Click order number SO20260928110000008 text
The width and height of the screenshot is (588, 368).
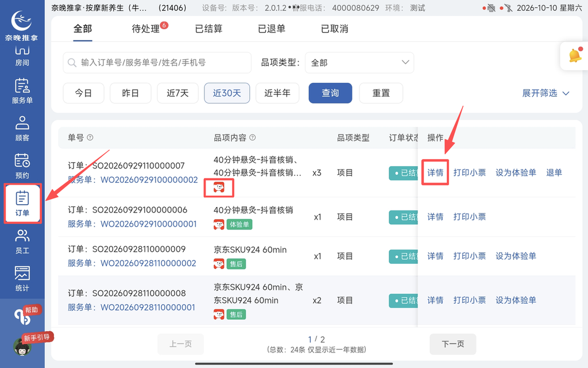click(x=139, y=293)
